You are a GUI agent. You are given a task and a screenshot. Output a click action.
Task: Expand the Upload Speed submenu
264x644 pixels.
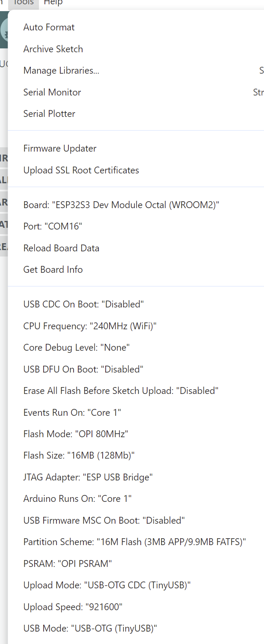pos(73,607)
